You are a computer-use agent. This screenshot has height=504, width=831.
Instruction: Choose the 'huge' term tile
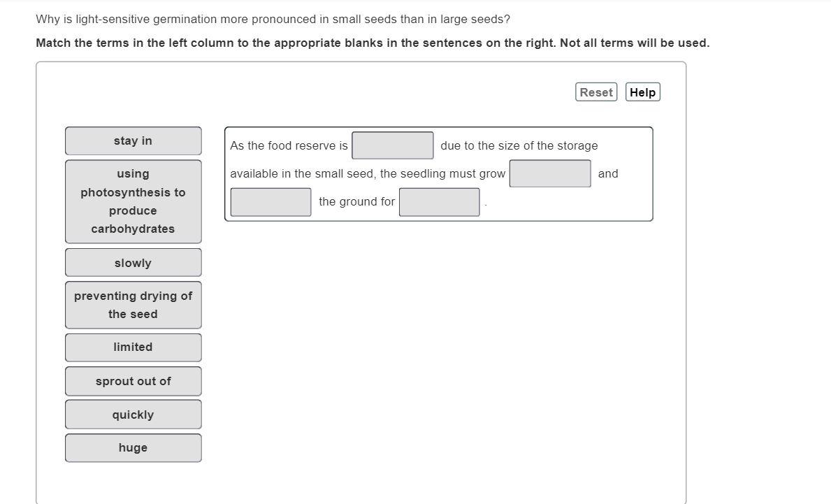coord(133,448)
